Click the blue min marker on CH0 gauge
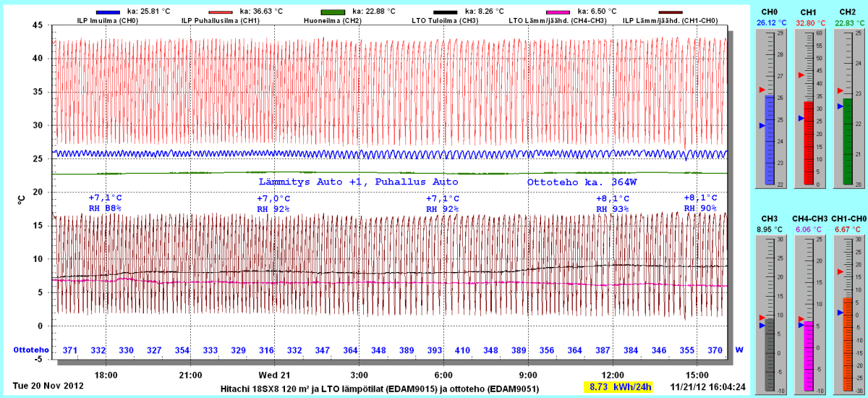The height and width of the screenshot is (398, 868). click(x=761, y=125)
